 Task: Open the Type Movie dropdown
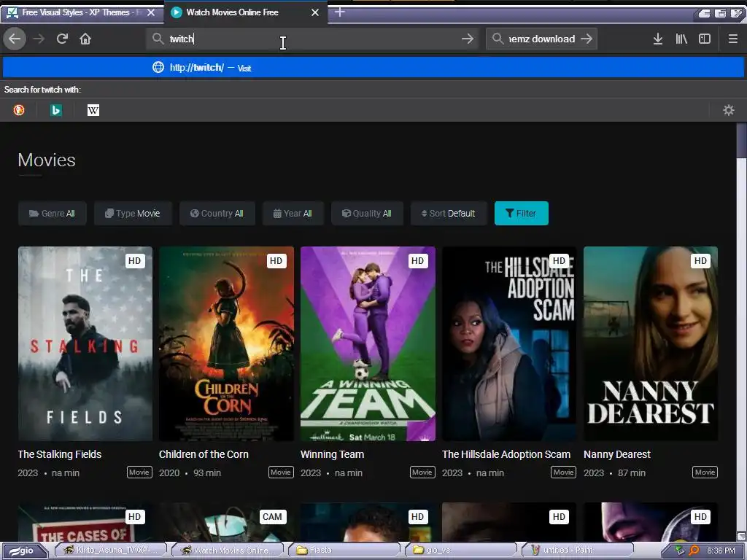133,214
